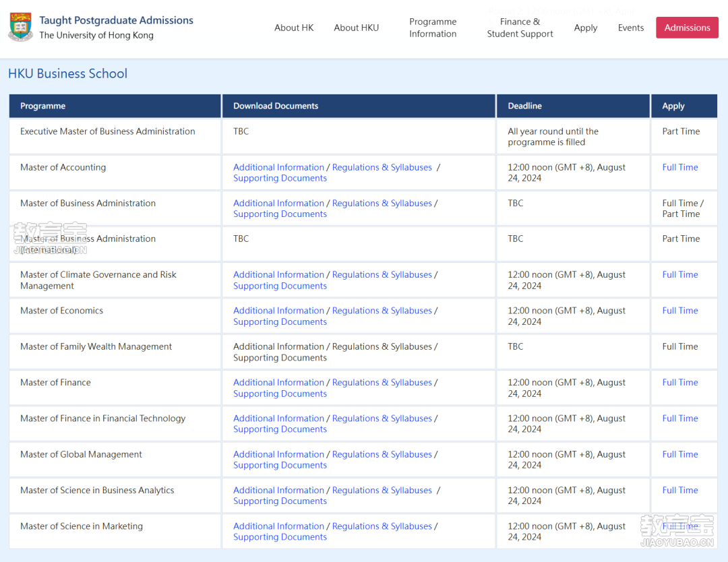Click the red Admissions button

687,28
